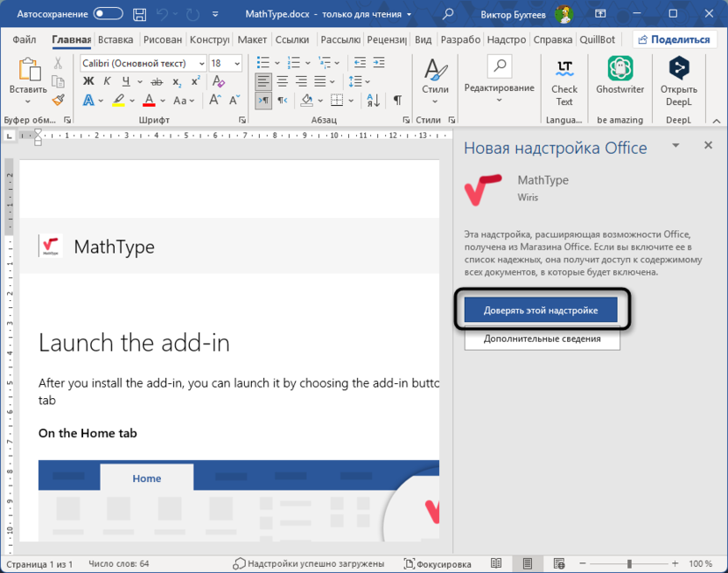Select the Format Painter brush icon
This screenshot has width=728, height=573.
[x=59, y=100]
